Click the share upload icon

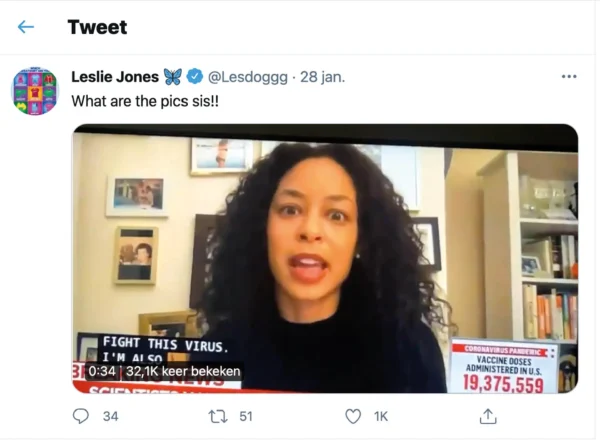[x=488, y=416]
